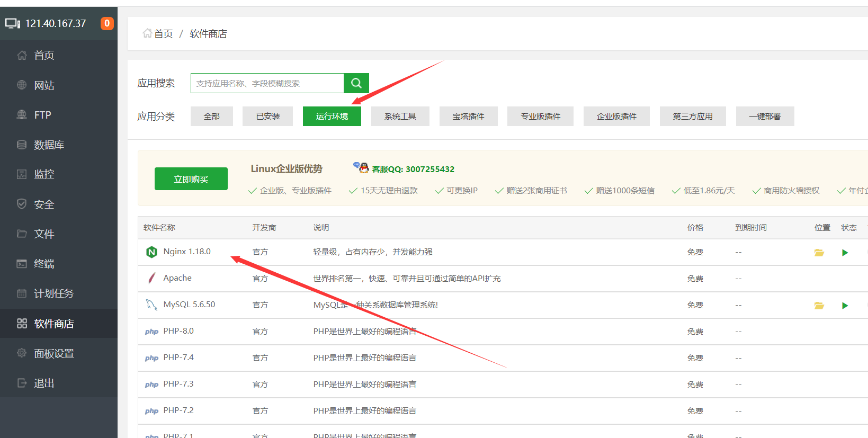
Task: Click PHP-7.2 software name
Action: [x=178, y=410]
